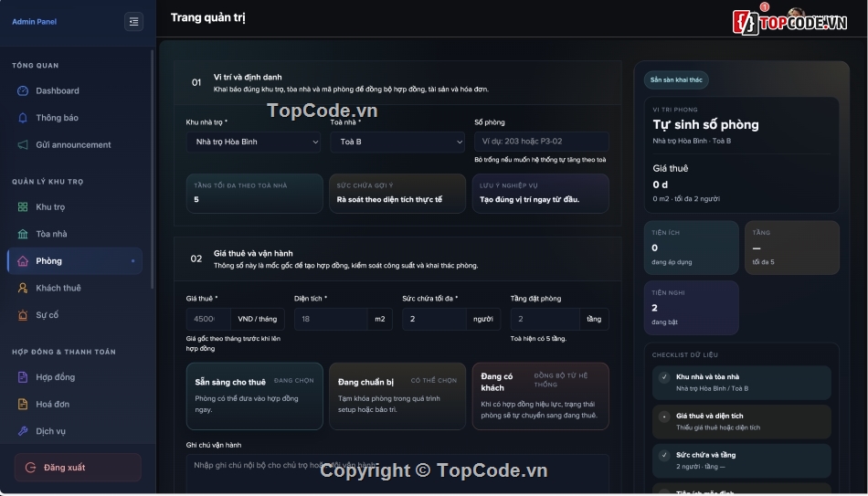Click the Khu trọ grid icon
868x496 pixels.
pos(23,207)
